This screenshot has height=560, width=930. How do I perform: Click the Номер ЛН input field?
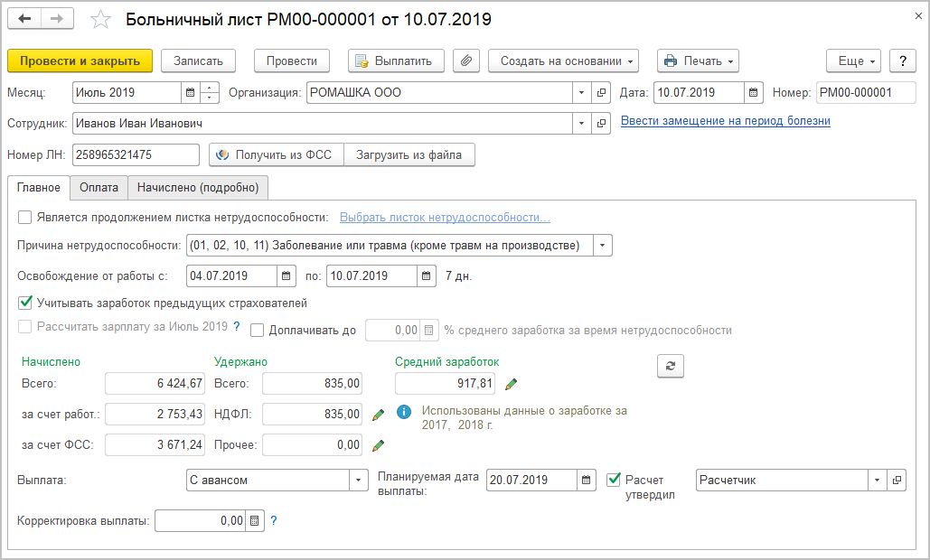136,154
